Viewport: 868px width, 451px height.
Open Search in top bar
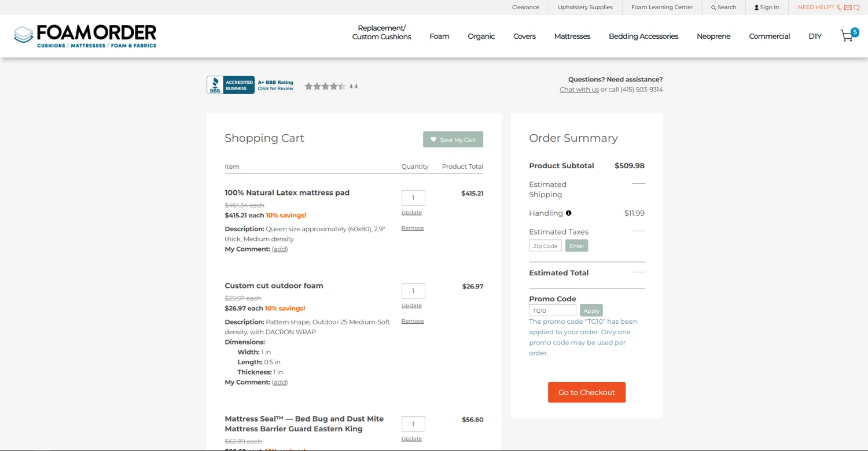click(724, 8)
